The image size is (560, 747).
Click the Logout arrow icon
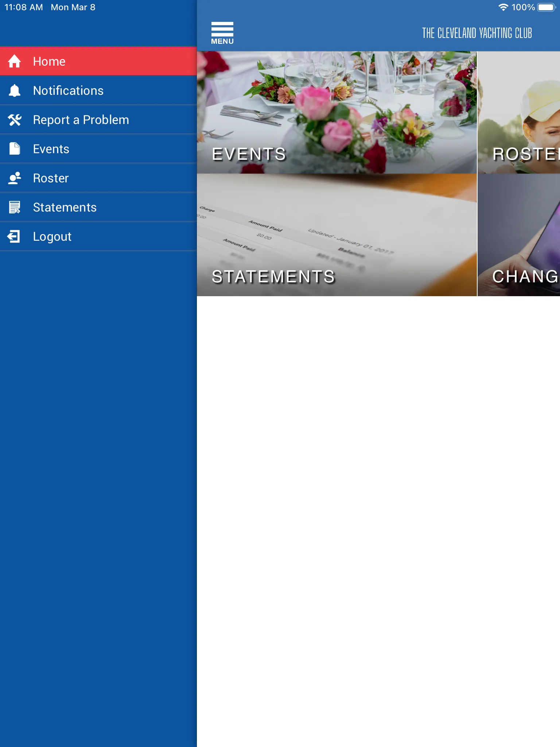[13, 236]
